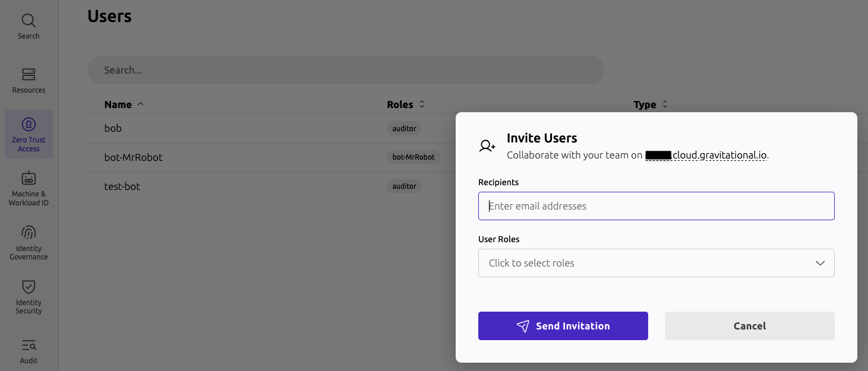868x371 pixels.
Task: Toggle sorting on the Roles column
Action: click(x=406, y=104)
